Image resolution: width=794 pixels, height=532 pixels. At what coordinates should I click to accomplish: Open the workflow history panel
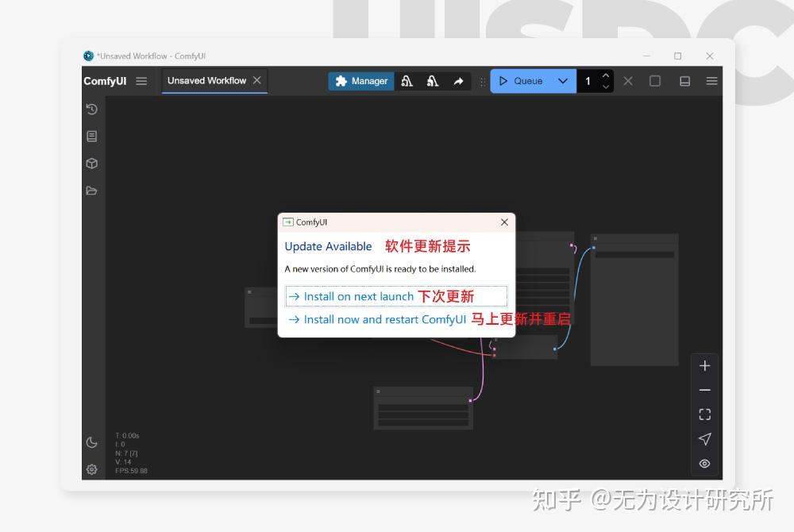(x=91, y=110)
